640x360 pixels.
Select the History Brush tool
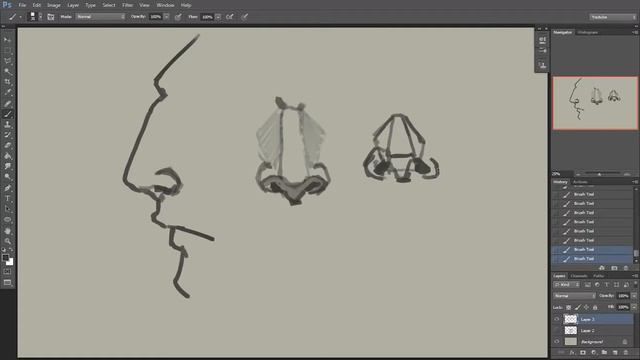[7, 135]
